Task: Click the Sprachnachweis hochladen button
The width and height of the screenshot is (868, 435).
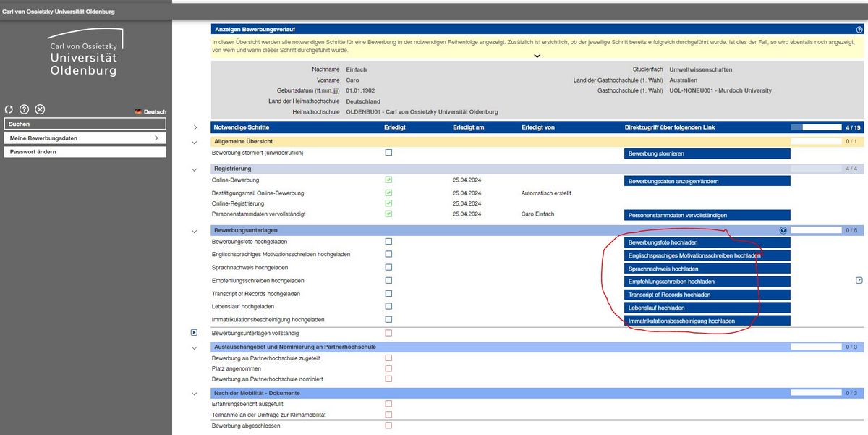Action: point(707,269)
